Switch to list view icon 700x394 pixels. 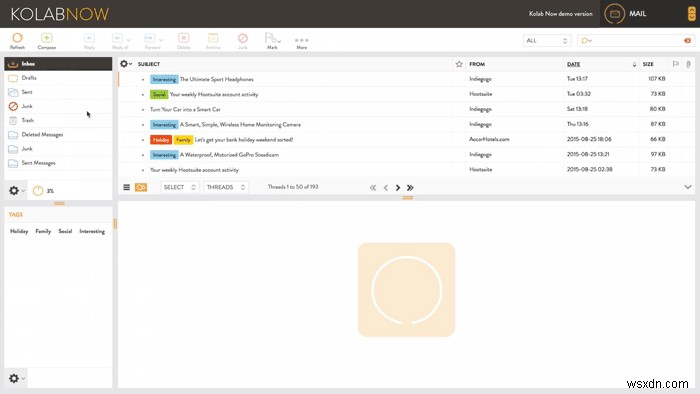[127, 187]
